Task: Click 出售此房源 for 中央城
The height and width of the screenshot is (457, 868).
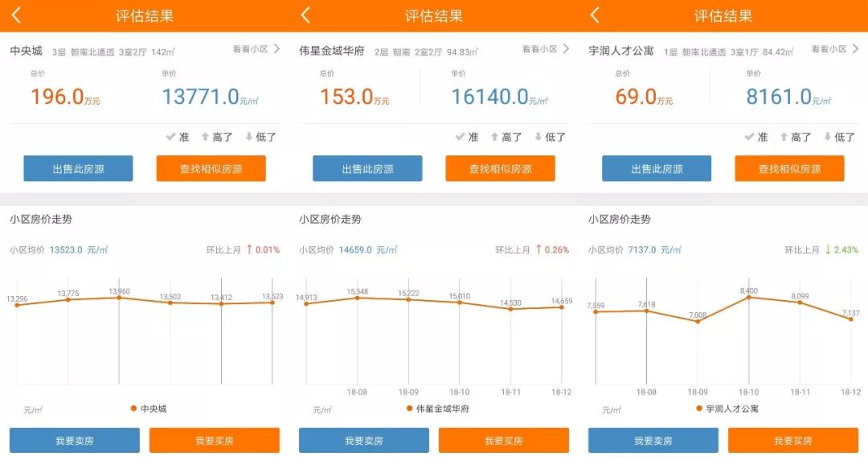Action: coord(78,168)
